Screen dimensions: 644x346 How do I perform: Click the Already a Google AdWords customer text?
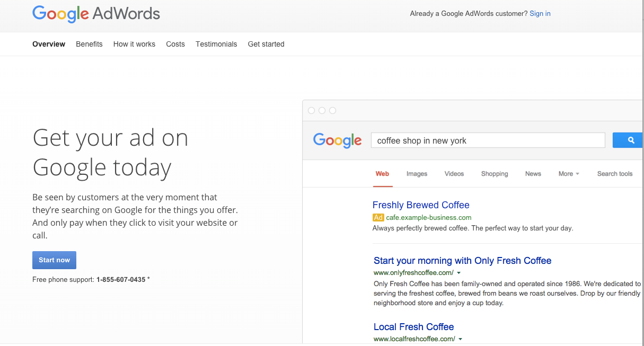469,13
